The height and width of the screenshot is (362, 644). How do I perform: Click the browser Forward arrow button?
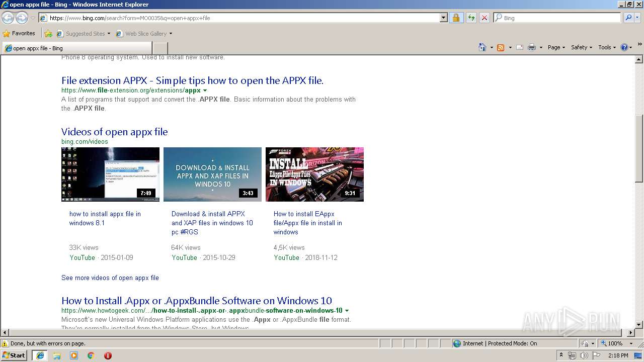click(22, 18)
